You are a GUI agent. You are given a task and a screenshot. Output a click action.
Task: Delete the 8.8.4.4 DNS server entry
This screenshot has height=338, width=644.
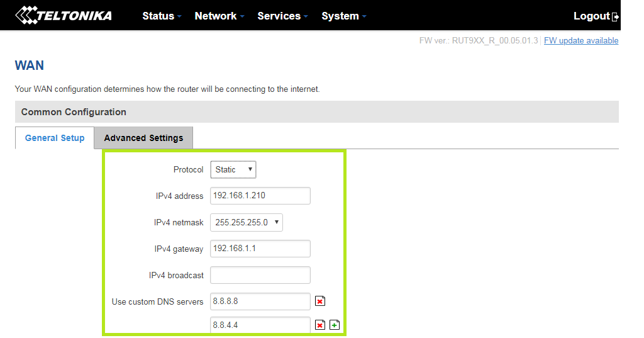pos(320,325)
